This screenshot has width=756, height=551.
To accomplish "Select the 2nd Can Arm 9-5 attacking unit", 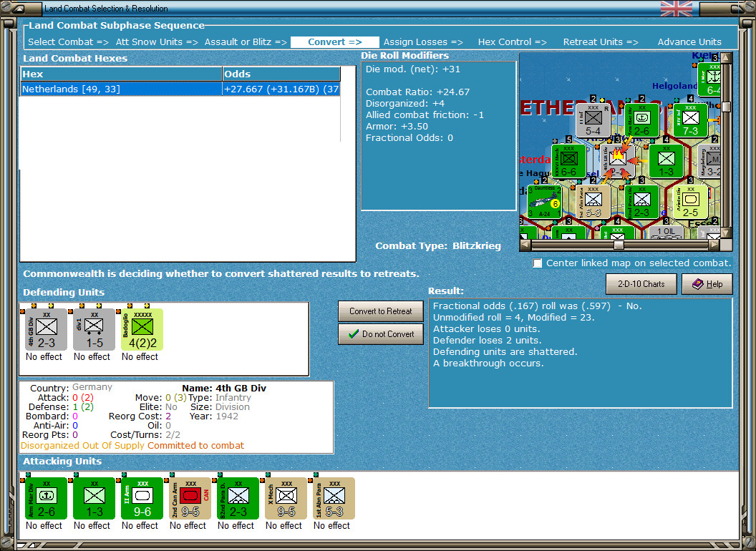I will 190,499.
